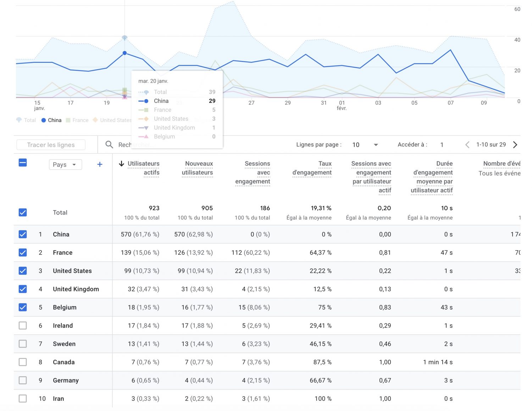Uncheck the China row checkbox
Screen dimensions: 532x411
[23, 234]
